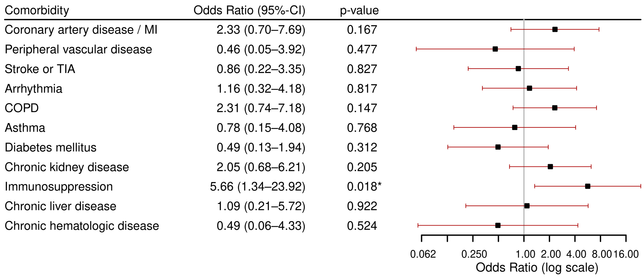Select the Comorbidity column header
The width and height of the screenshot is (644, 278).
coord(37,10)
